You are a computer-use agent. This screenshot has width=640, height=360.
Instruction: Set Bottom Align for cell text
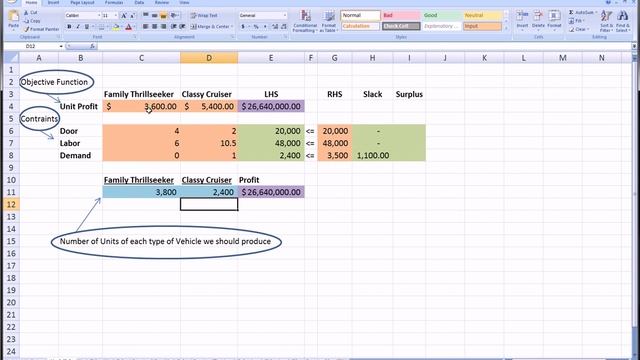(163, 16)
